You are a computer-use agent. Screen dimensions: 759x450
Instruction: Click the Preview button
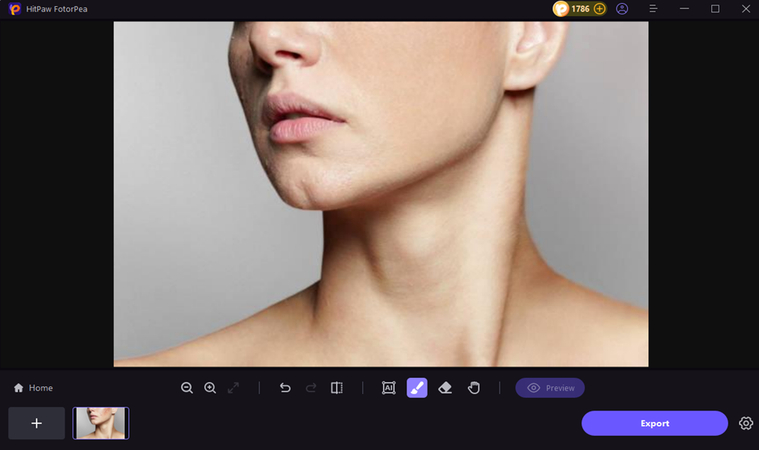click(550, 388)
